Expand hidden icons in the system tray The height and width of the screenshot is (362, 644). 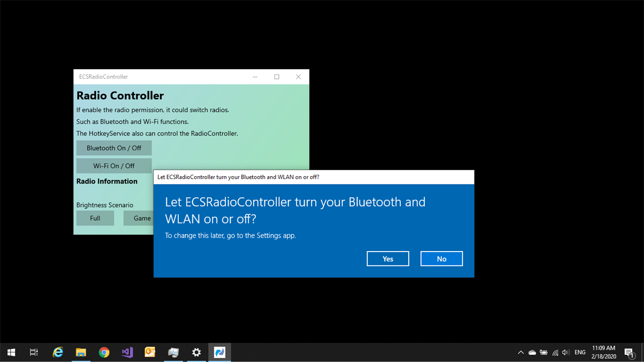point(520,352)
